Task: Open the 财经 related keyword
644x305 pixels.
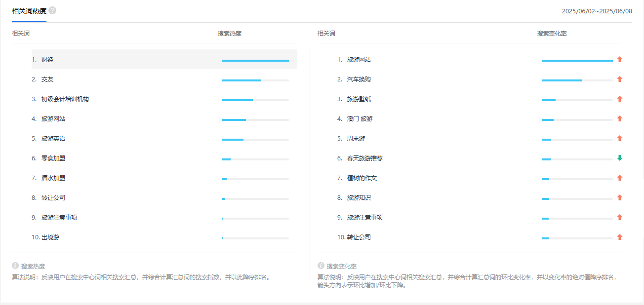Action: 47,60
